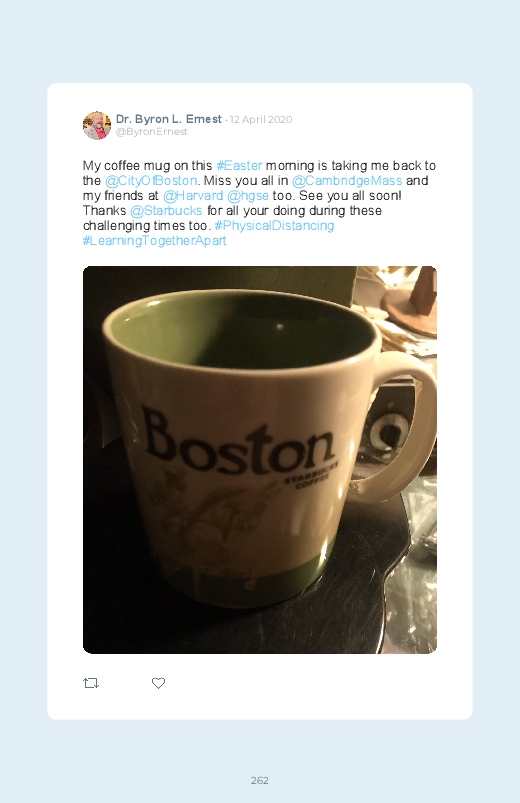
Task: Open @CambridgeMass profile link
Action: [x=347, y=180]
